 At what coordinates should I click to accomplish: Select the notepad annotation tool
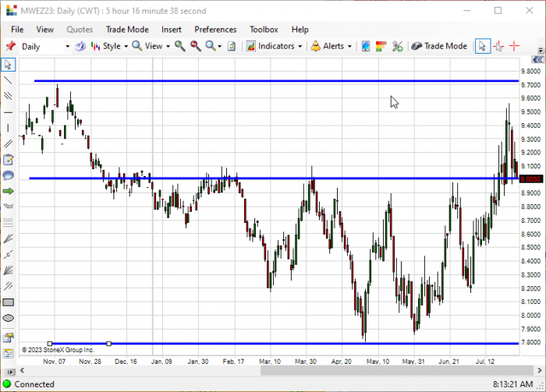pos(8,160)
